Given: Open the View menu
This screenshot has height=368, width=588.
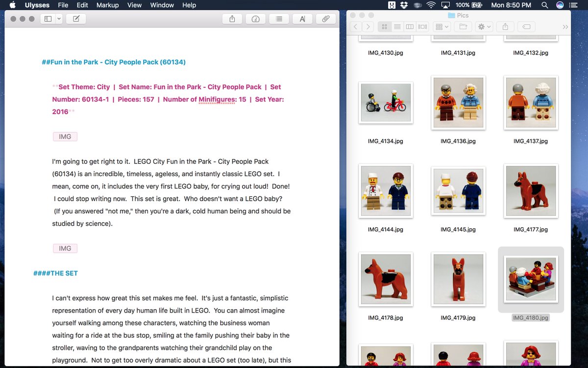Looking at the screenshot, I should [x=134, y=5].
